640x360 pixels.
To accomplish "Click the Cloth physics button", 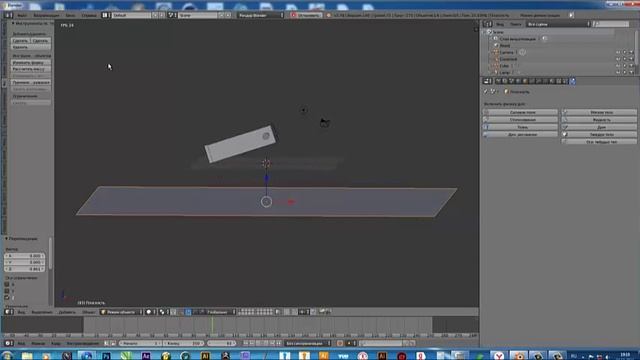I will [x=520, y=127].
